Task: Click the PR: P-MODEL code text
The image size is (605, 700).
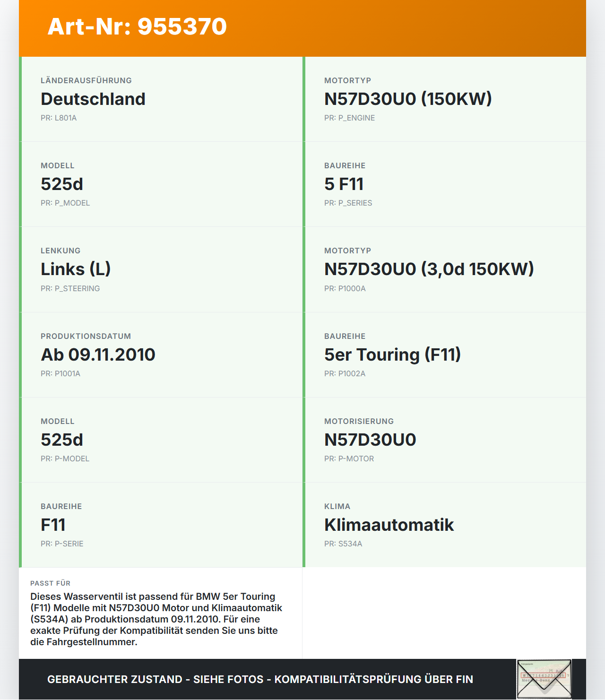Action: click(x=65, y=459)
